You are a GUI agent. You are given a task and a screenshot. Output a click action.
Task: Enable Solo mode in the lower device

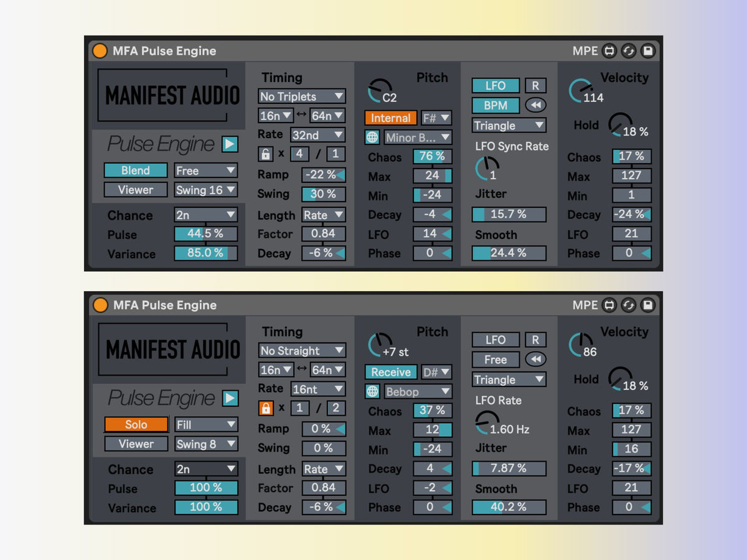(135, 424)
